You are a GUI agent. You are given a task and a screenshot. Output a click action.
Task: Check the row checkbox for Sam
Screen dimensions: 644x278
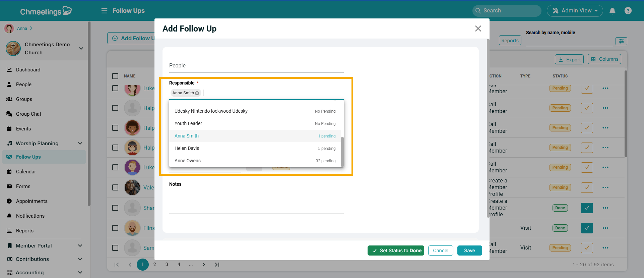[115, 248]
